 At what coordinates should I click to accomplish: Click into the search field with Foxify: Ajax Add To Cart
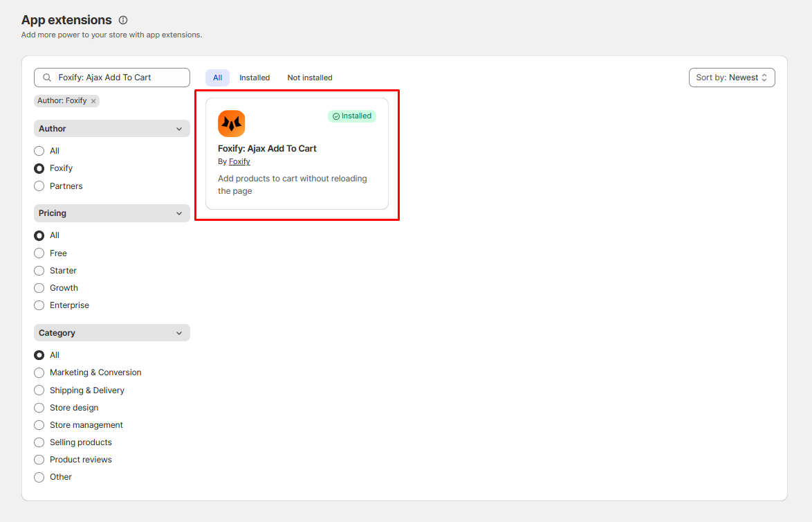[112, 78]
